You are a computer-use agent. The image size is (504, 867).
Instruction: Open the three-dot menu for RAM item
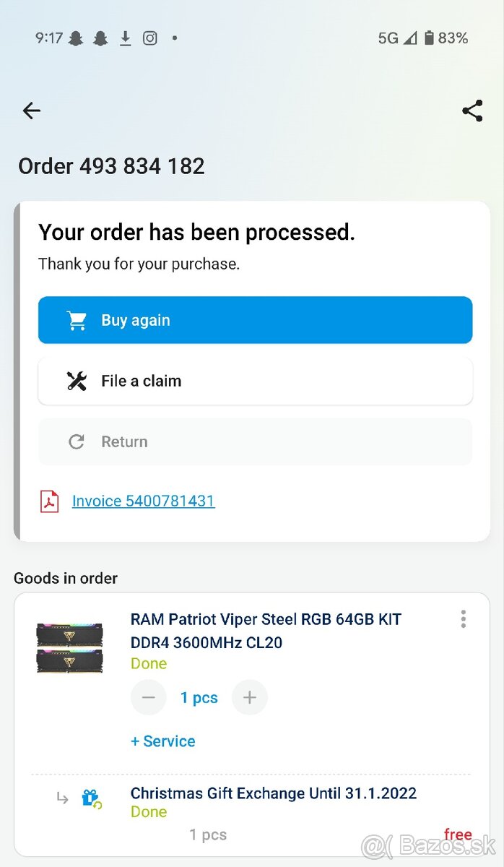[x=463, y=619]
